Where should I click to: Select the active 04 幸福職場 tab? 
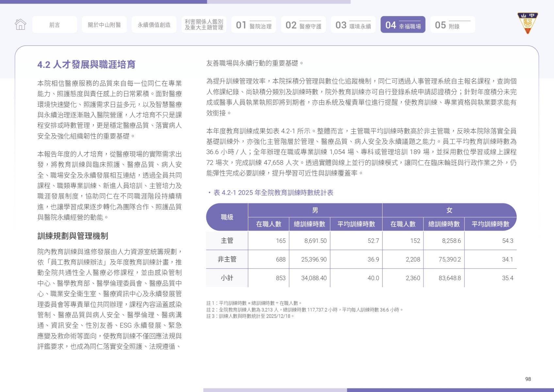[403, 24]
